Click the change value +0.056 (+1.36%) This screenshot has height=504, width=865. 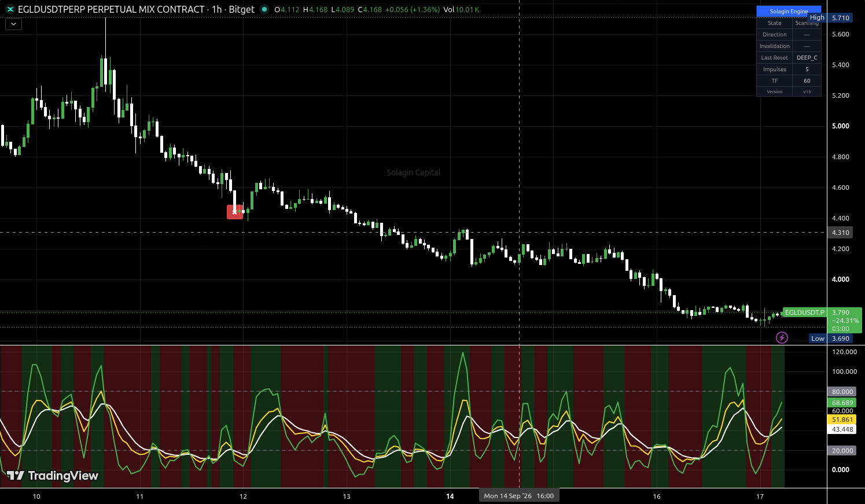(x=414, y=10)
